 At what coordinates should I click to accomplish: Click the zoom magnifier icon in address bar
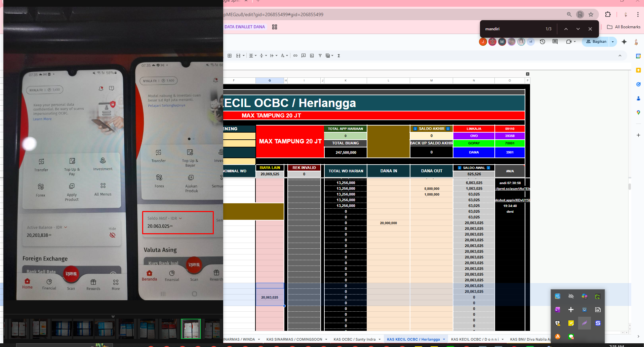pos(569,14)
